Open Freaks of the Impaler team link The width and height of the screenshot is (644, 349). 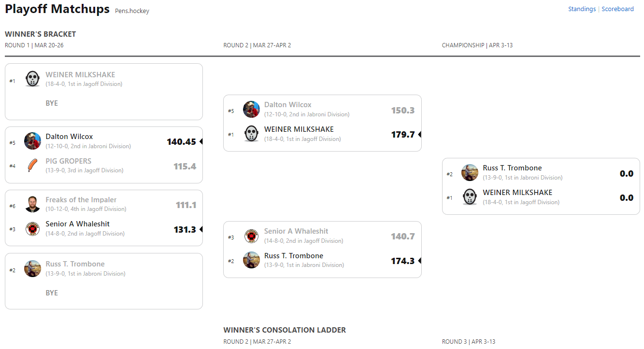[81, 200]
